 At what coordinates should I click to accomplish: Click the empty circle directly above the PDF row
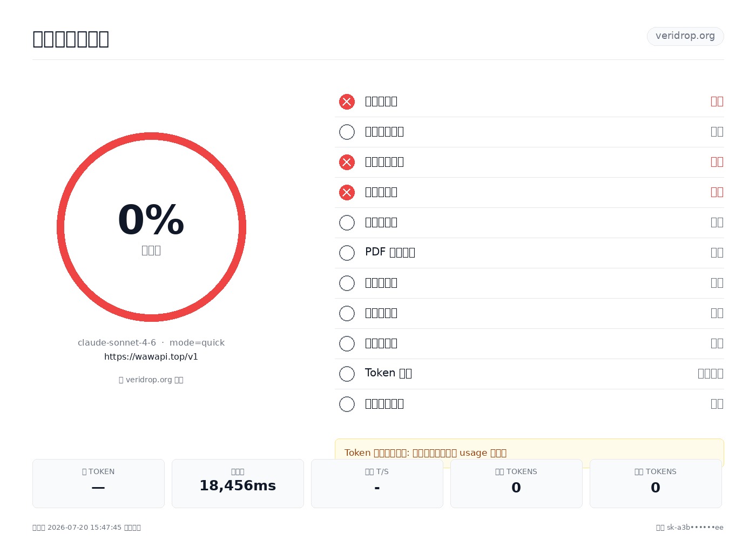click(347, 222)
